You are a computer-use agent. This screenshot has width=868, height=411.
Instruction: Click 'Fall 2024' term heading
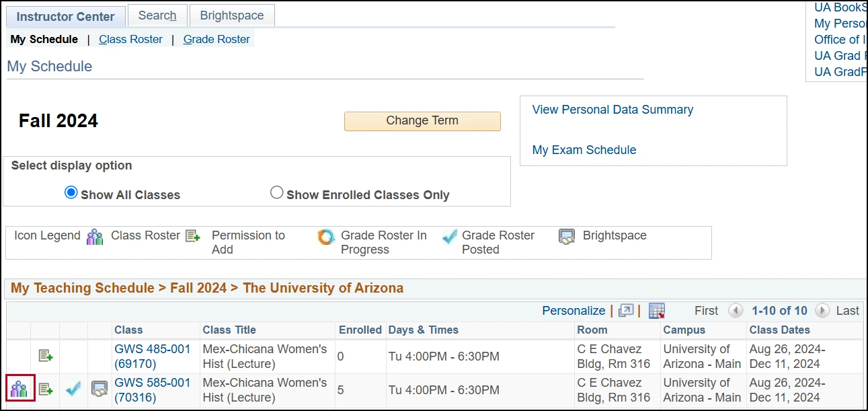[58, 121]
